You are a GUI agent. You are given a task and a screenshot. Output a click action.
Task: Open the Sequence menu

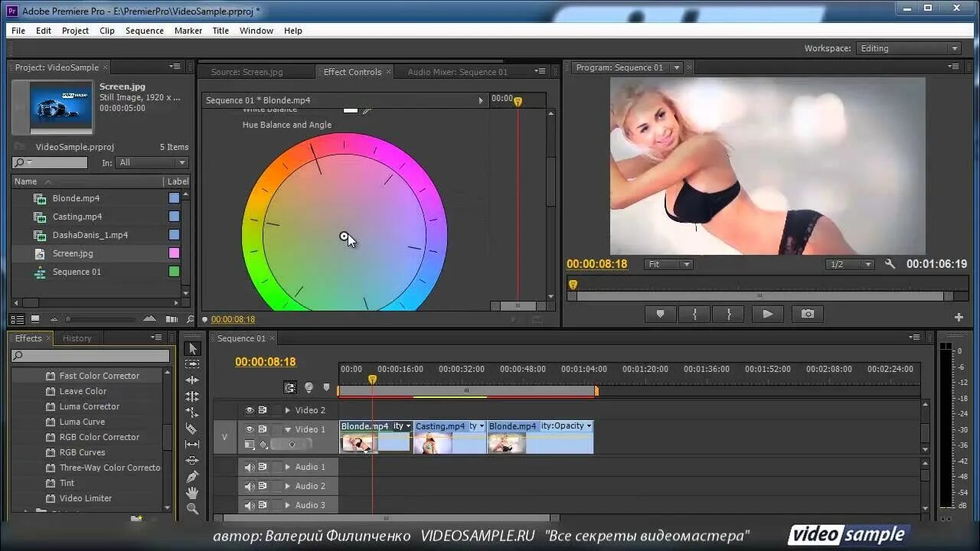[145, 31]
